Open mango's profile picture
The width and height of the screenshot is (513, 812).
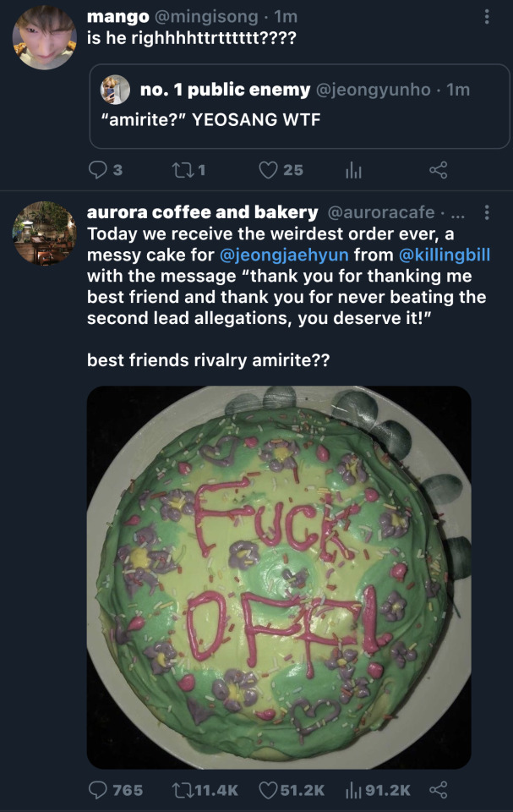(x=45, y=38)
